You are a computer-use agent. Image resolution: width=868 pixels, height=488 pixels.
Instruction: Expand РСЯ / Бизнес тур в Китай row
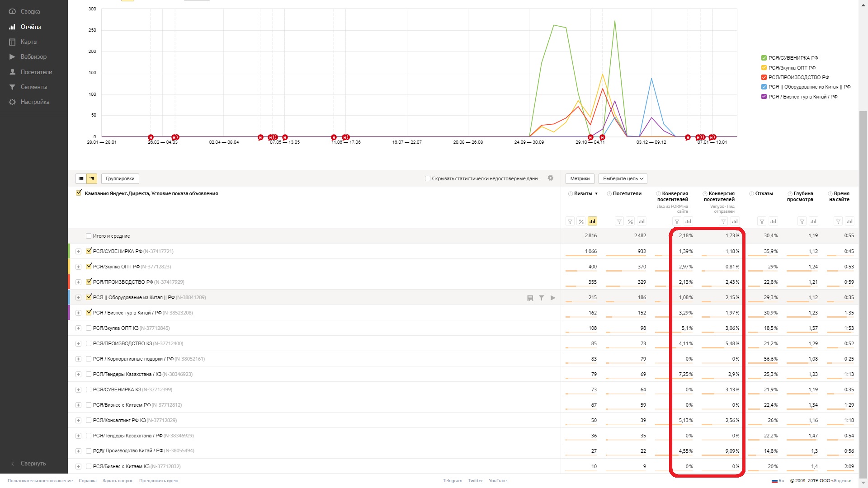[78, 313]
